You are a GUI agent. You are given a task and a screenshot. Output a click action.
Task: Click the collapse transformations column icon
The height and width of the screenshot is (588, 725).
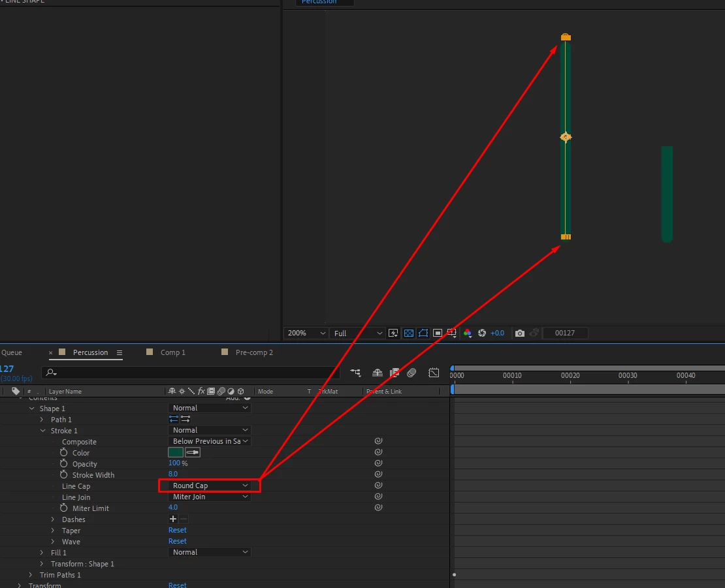[x=182, y=391]
